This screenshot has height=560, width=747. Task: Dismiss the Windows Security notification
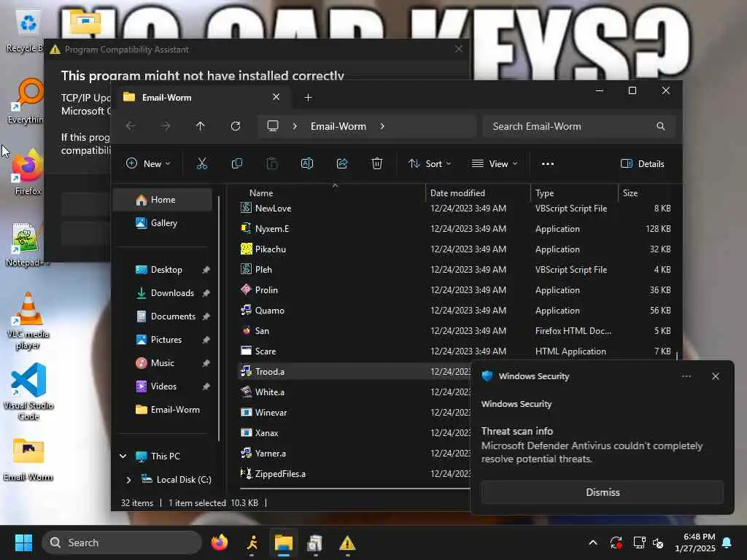(603, 492)
